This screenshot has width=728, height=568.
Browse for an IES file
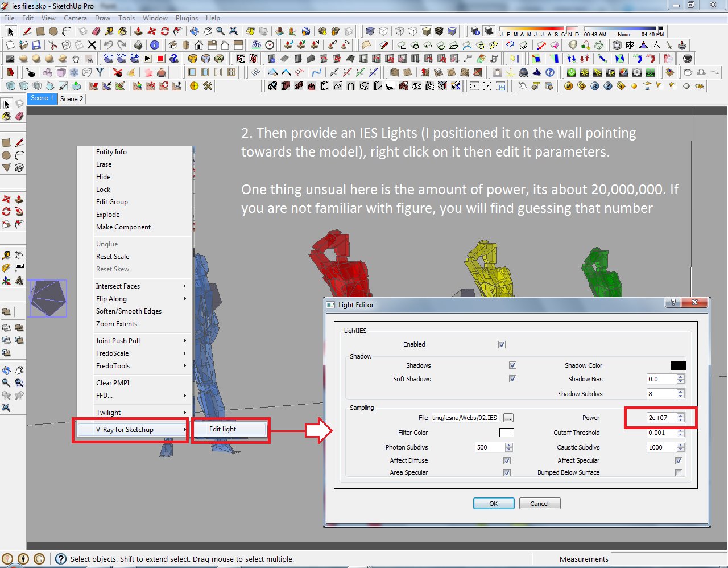pyautogui.click(x=508, y=417)
